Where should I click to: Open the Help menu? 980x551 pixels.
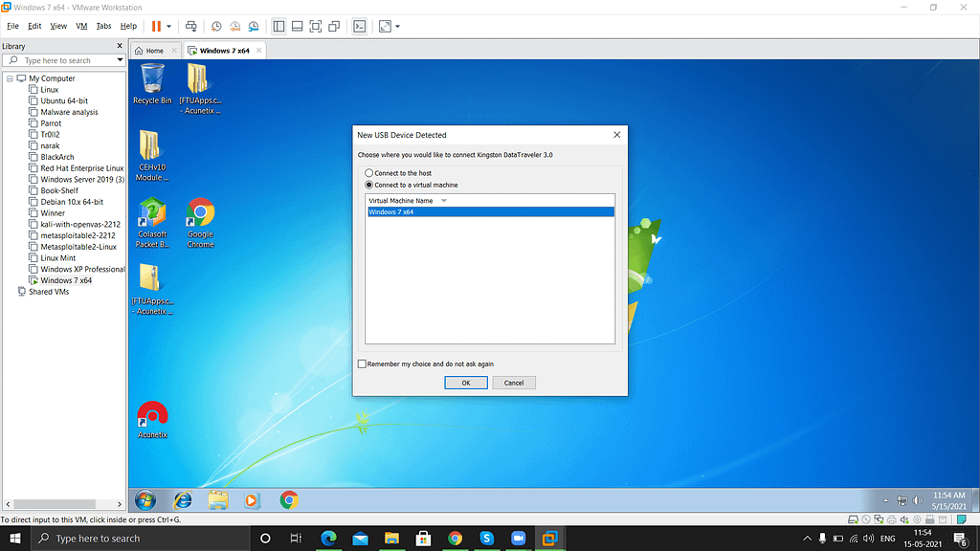(128, 26)
